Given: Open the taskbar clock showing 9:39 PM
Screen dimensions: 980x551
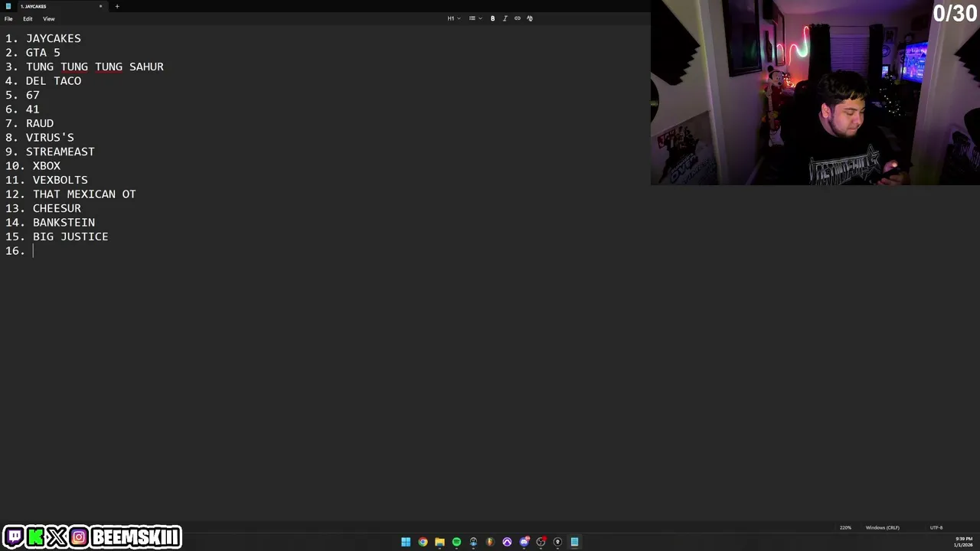Looking at the screenshot, I should click(963, 542).
